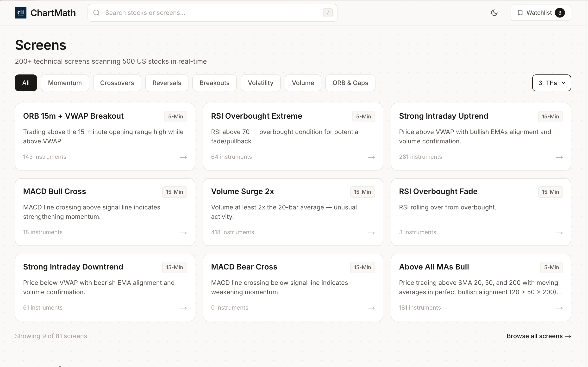
Task: Open the Watchlist button
Action: coord(540,13)
